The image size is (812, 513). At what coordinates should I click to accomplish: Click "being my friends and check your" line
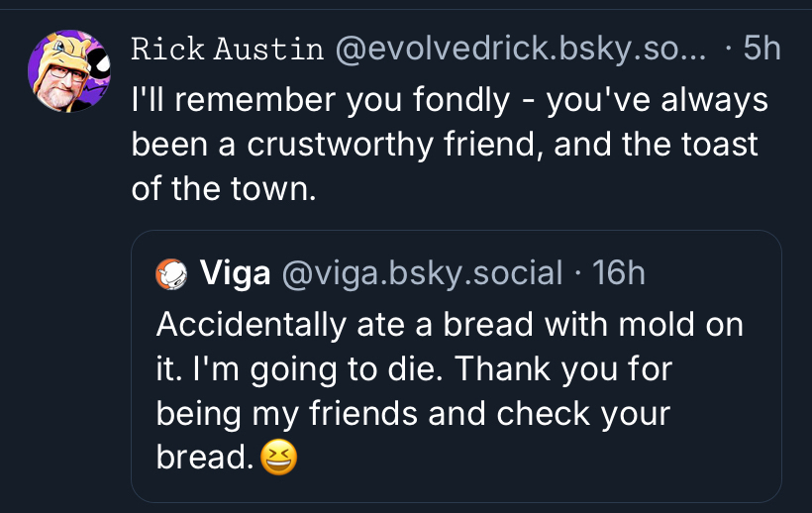(x=413, y=414)
